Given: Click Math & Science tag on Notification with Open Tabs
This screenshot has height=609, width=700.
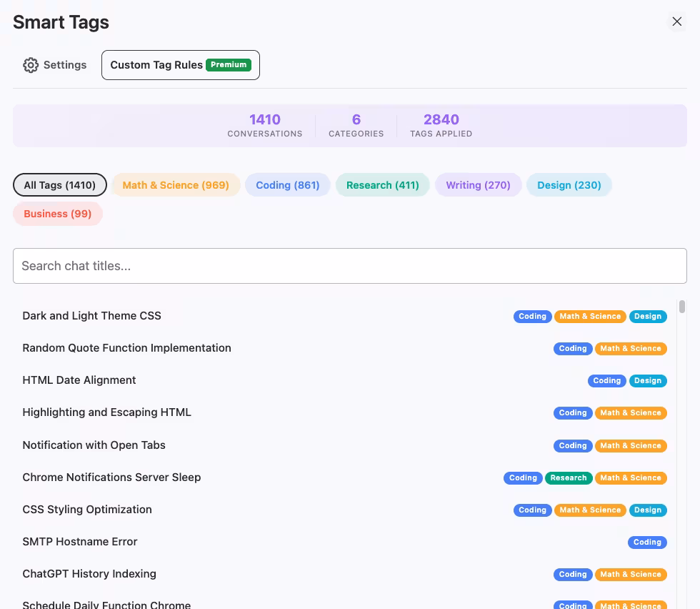Looking at the screenshot, I should click(631, 445).
